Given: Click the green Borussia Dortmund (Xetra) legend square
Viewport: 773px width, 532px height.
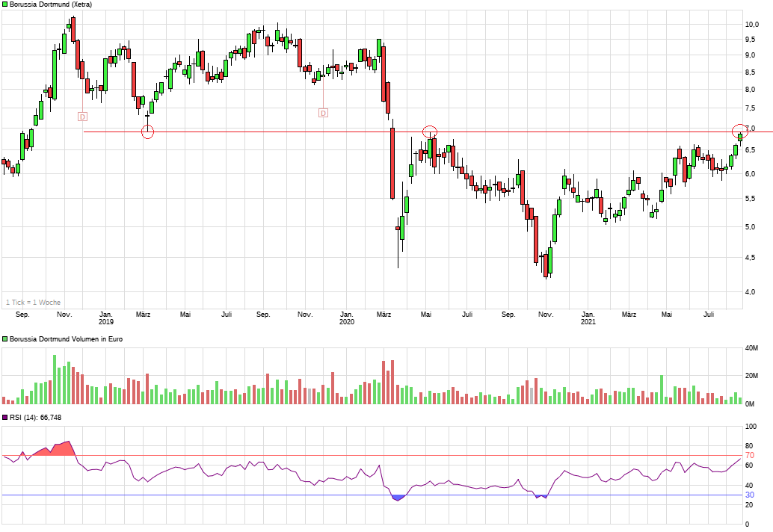Looking at the screenshot, I should click(5, 4).
